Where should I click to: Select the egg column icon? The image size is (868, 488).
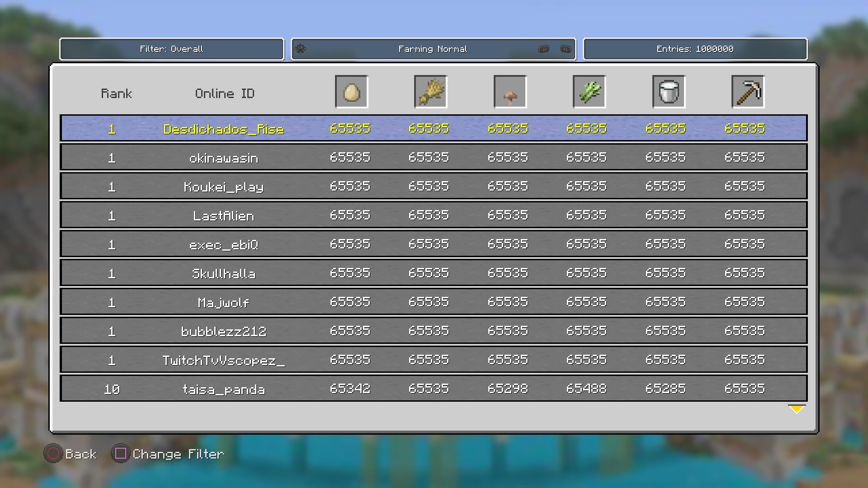(x=352, y=92)
